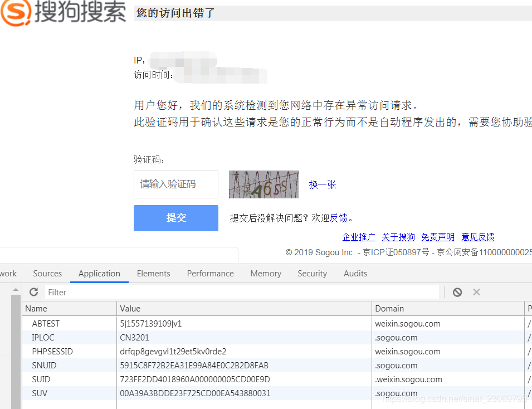Focus the captcha code input field
Screen dimensions: 532x409
175,184
